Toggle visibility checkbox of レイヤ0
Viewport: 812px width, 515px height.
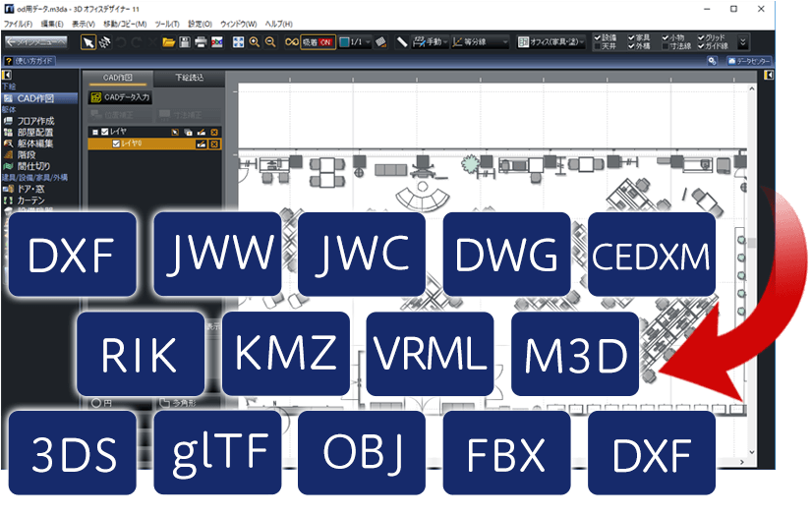[x=117, y=143]
